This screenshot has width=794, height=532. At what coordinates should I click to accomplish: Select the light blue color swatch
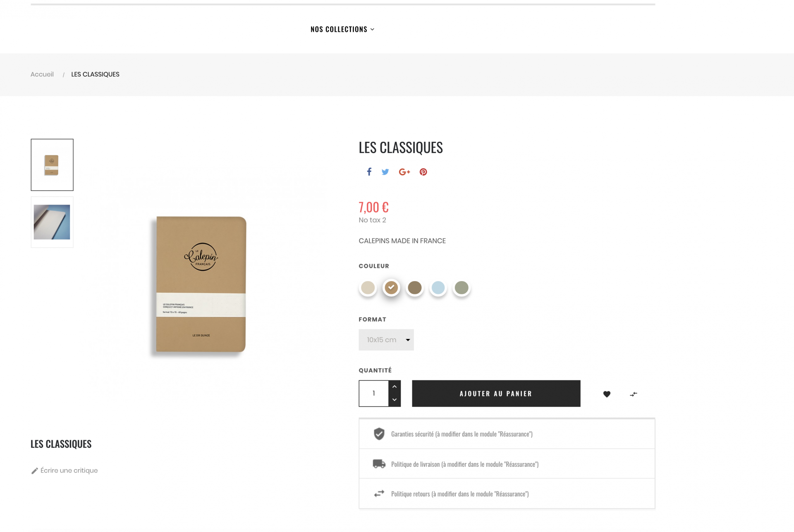[438, 288]
